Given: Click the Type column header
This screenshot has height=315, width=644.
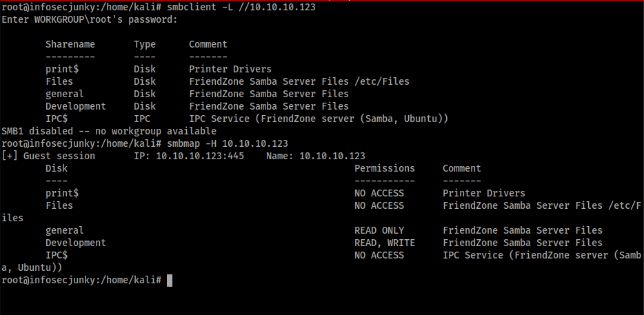Looking at the screenshot, I should [145, 44].
